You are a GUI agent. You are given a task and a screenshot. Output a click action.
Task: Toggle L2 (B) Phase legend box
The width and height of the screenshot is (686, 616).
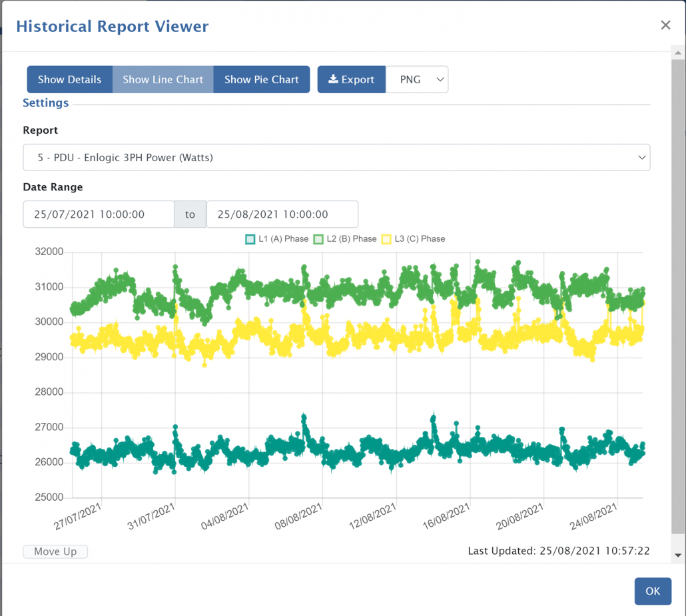click(318, 239)
